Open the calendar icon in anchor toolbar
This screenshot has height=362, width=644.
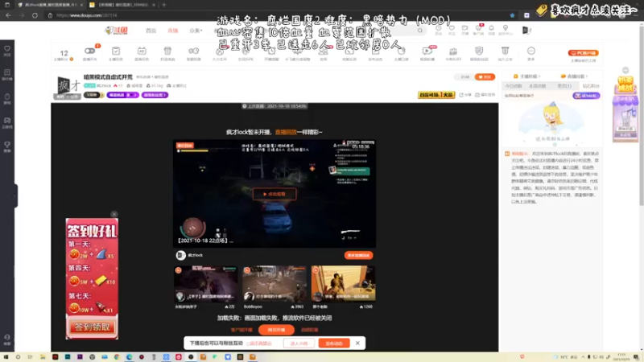coord(142,51)
